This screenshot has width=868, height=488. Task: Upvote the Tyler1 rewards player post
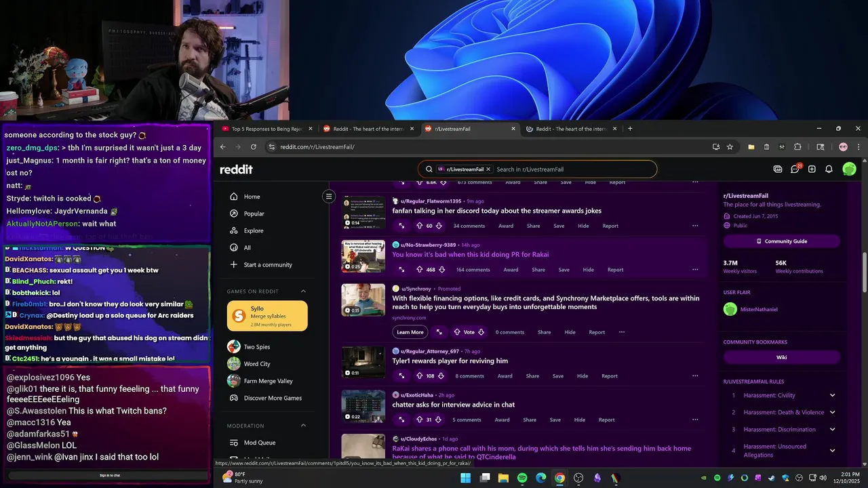419,376
